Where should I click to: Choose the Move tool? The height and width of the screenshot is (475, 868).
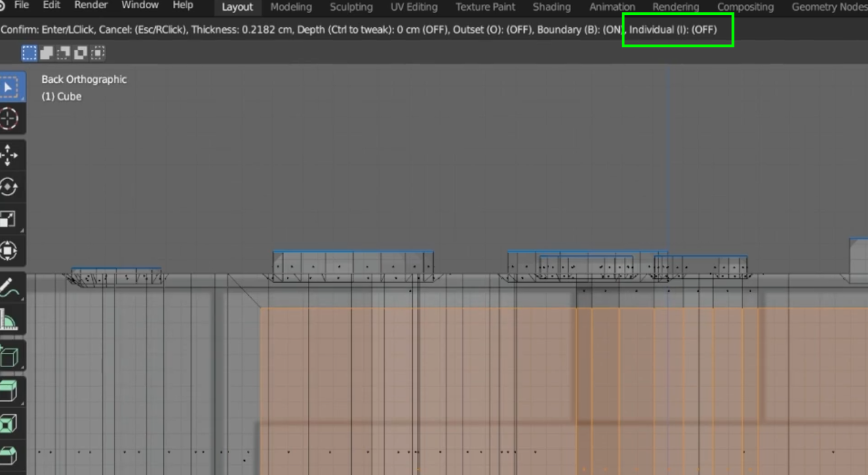pyautogui.click(x=9, y=155)
